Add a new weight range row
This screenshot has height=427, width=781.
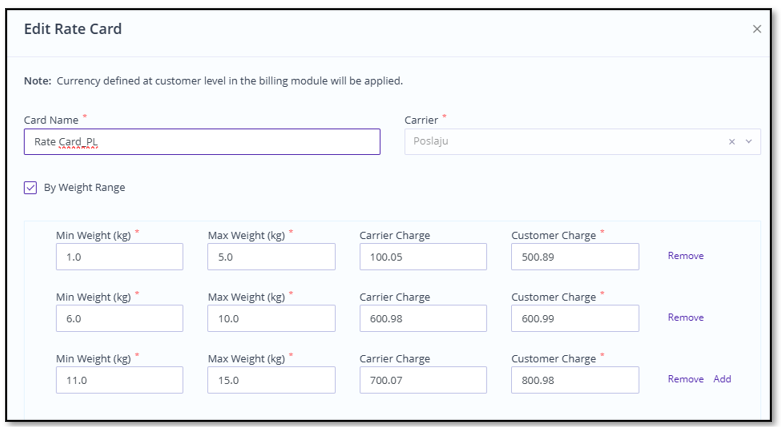(x=722, y=379)
